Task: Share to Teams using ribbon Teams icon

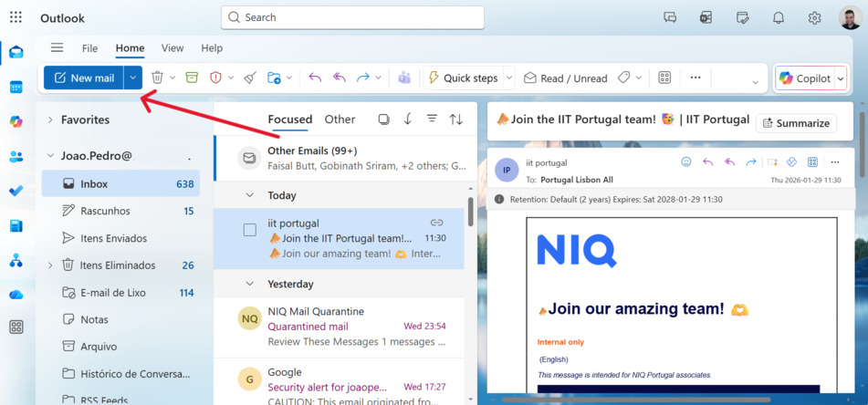Action: coord(404,78)
